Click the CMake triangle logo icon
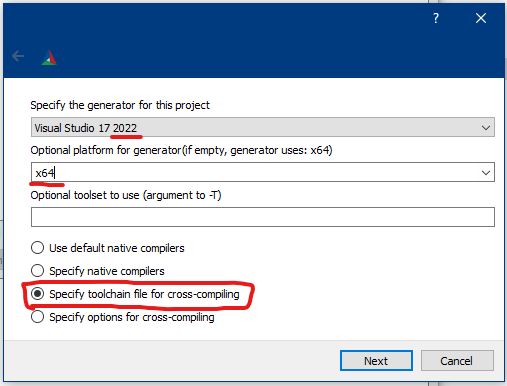This screenshot has width=507, height=386. click(x=49, y=57)
